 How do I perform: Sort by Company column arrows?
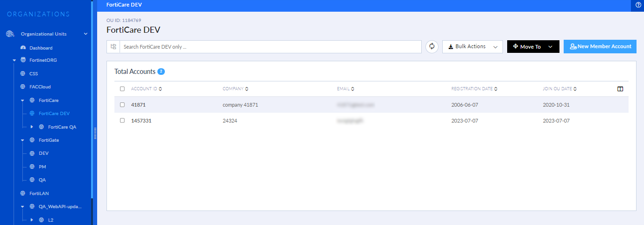247,89
